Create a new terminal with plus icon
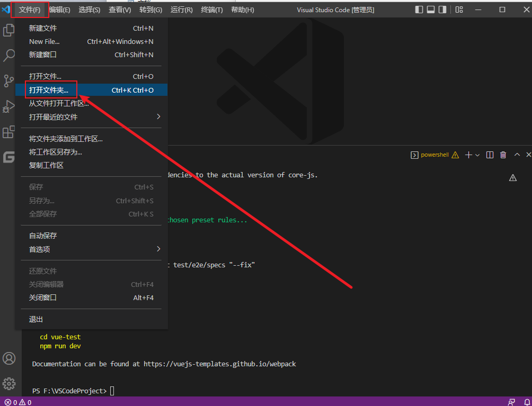The width and height of the screenshot is (532, 406). pos(468,155)
